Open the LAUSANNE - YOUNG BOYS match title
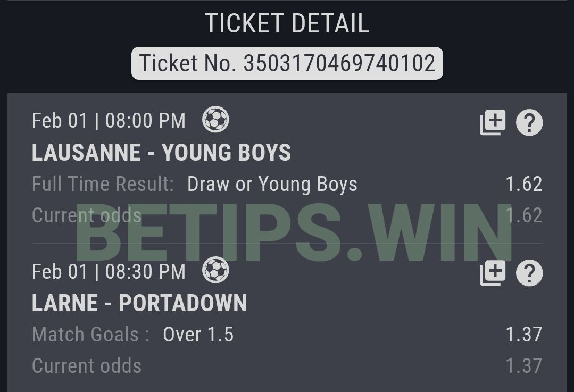This screenshot has height=392, width=574. point(161,152)
